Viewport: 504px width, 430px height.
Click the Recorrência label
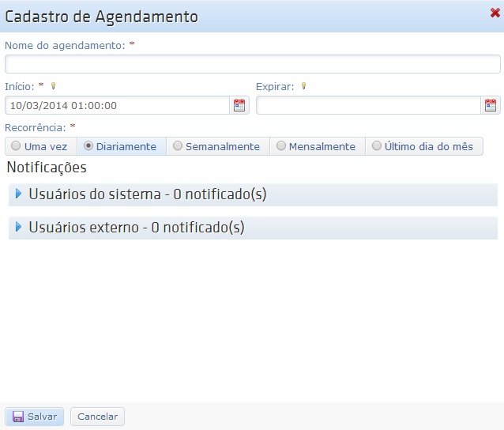[36, 128]
